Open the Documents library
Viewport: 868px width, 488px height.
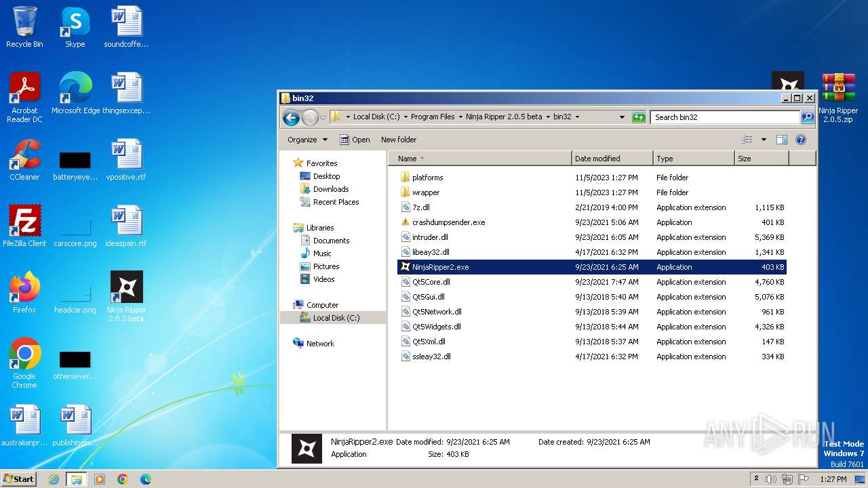[x=331, y=241]
